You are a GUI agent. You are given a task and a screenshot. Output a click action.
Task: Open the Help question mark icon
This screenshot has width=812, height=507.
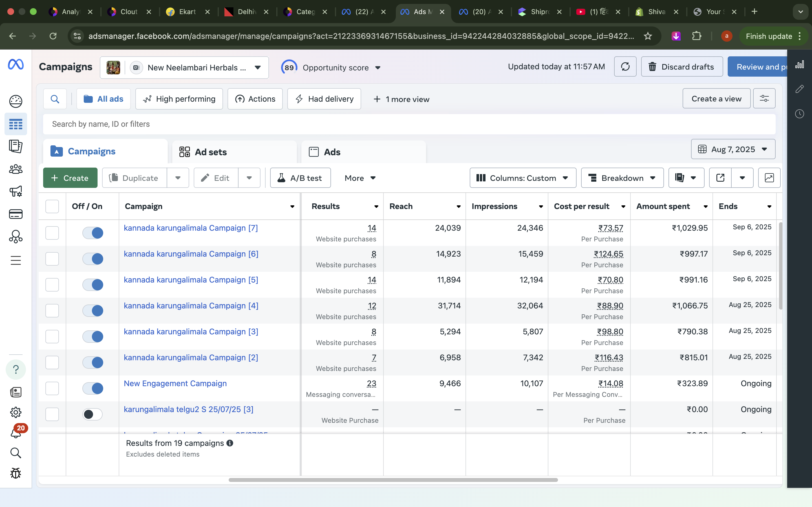click(16, 369)
